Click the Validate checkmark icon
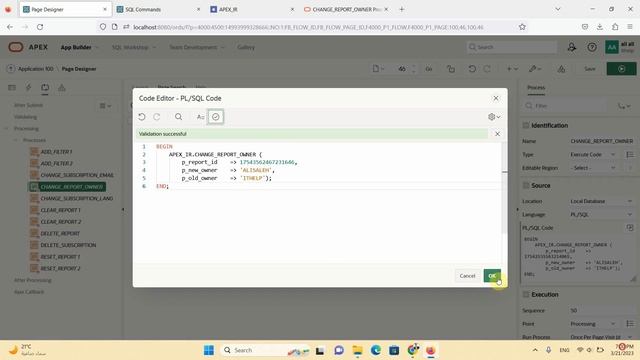The height and width of the screenshot is (360, 640). (216, 117)
